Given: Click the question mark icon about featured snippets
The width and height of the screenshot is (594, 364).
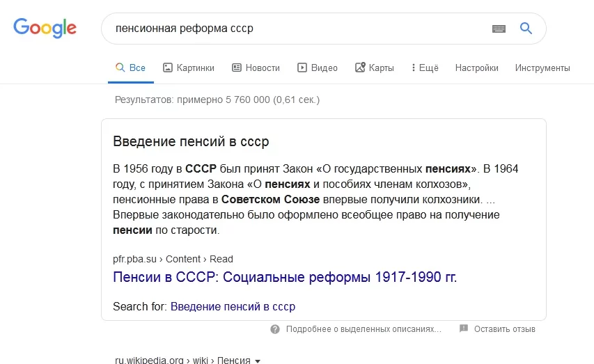Looking at the screenshot, I should tap(275, 329).
